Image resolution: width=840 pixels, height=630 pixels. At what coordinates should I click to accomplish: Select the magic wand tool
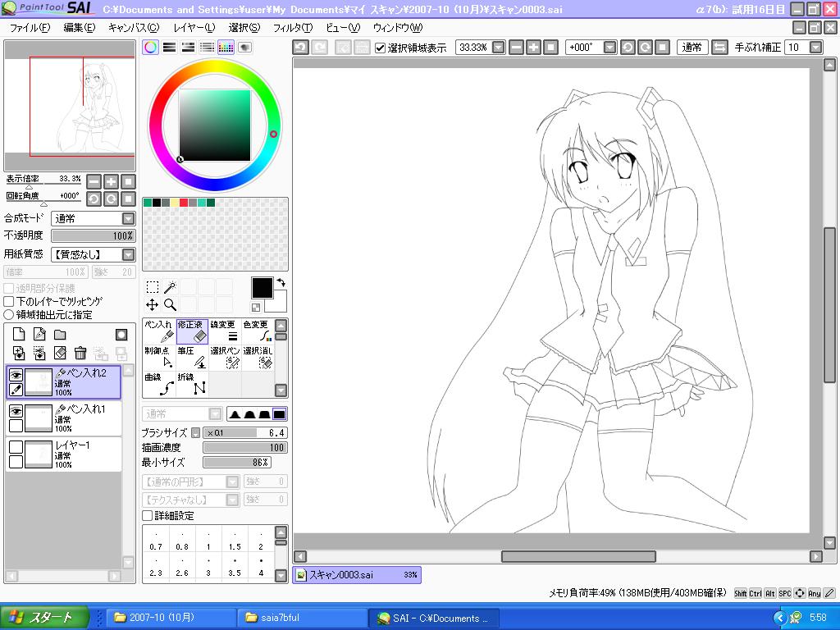171,287
